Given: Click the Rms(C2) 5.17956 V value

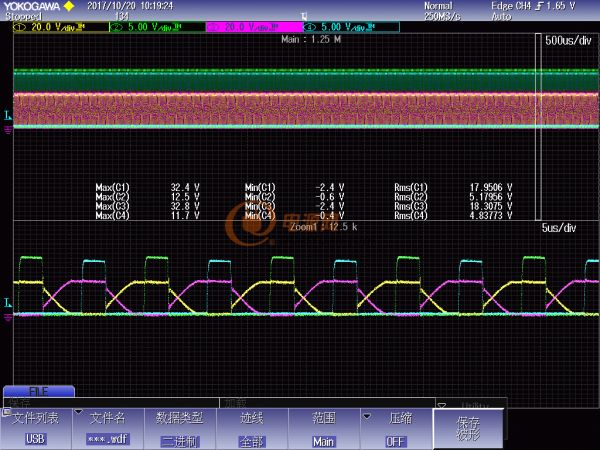Looking at the screenshot, I should (491, 197).
